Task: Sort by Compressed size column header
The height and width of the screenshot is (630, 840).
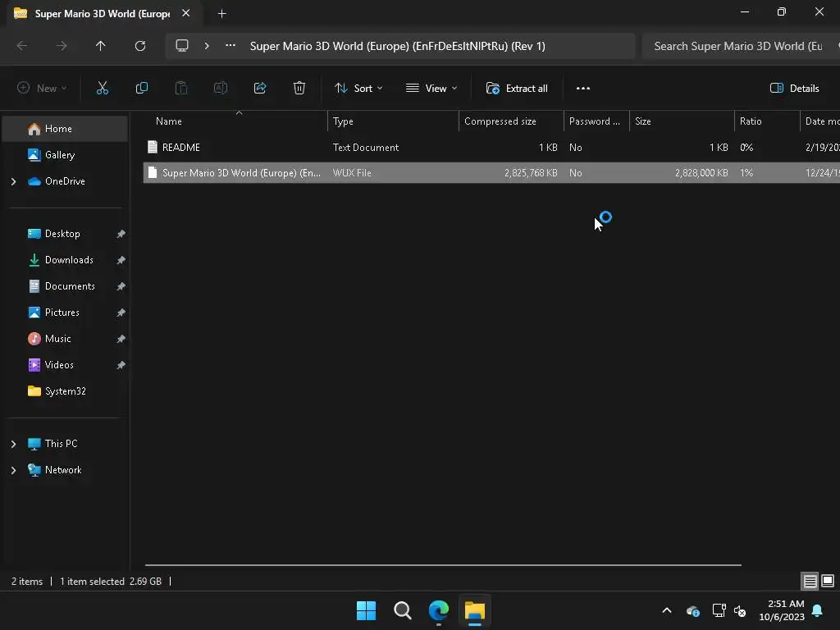Action: tap(511, 121)
